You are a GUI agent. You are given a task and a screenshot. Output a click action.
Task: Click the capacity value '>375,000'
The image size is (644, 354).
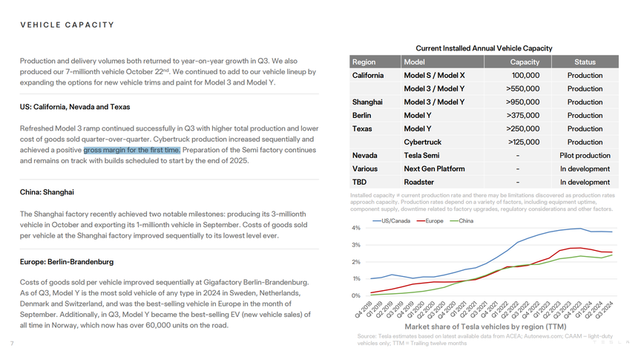[523, 115]
